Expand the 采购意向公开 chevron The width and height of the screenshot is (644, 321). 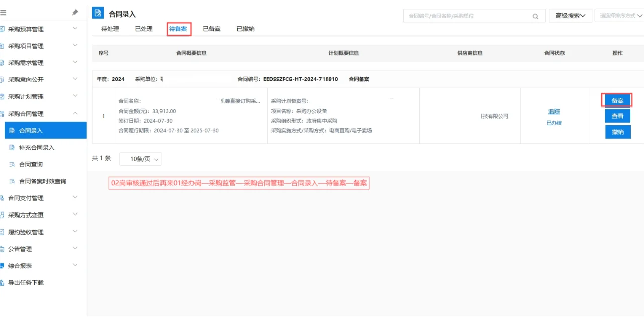click(x=75, y=79)
